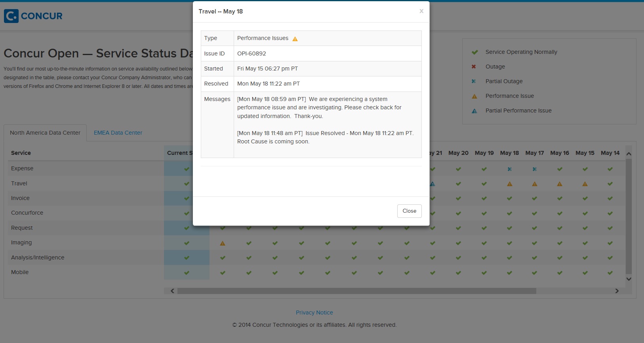The height and width of the screenshot is (343, 644).
Task: Click the Started time Fri May 15 value
Action: [x=267, y=69]
